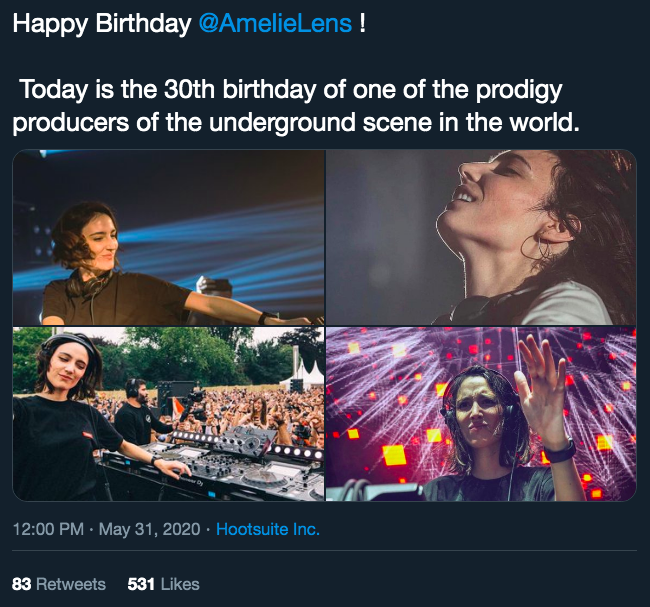Open the bottom-right photo with red pixel lights
650x607 pixels.
[481, 413]
